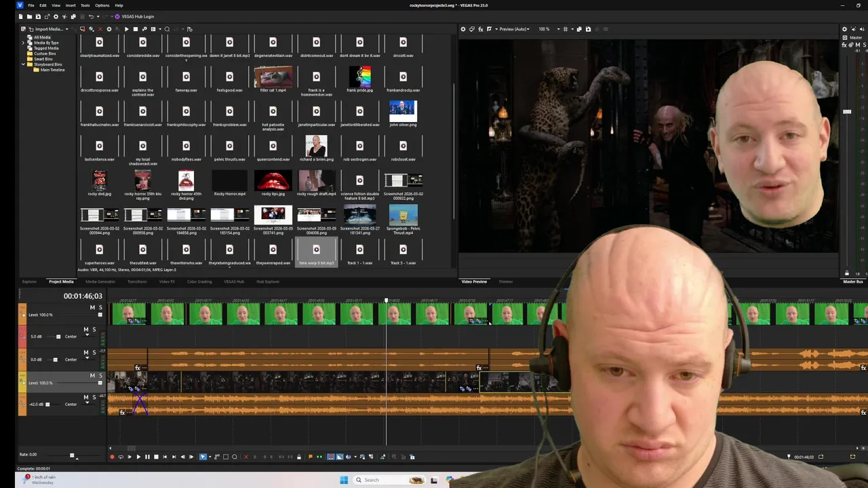Open Video Output FX in preview toolbar
The height and width of the screenshot is (488, 868).
coord(481,29)
